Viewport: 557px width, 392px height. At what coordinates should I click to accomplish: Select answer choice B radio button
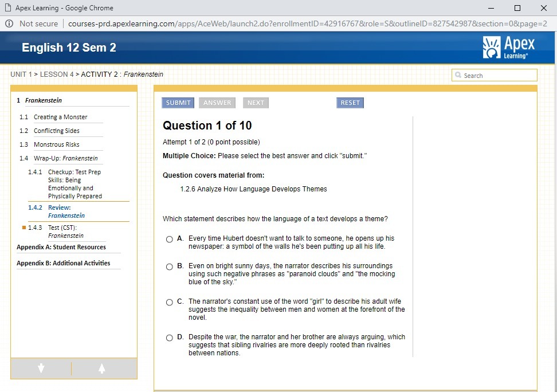coord(170,266)
